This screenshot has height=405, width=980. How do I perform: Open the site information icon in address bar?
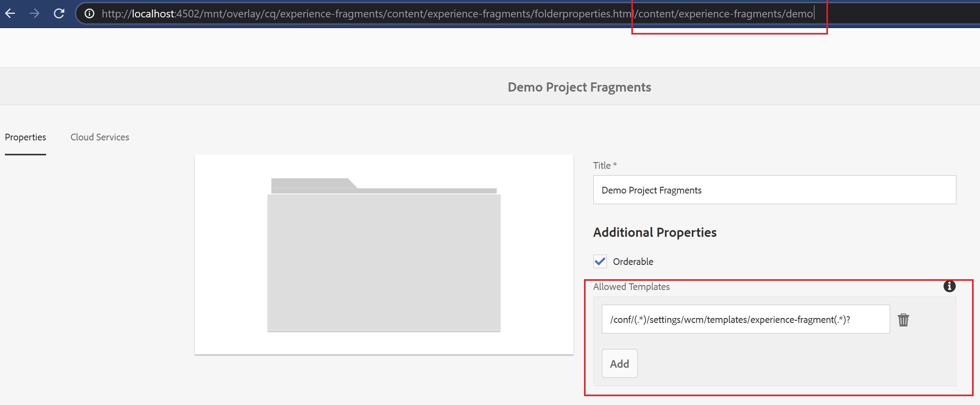tap(89, 14)
